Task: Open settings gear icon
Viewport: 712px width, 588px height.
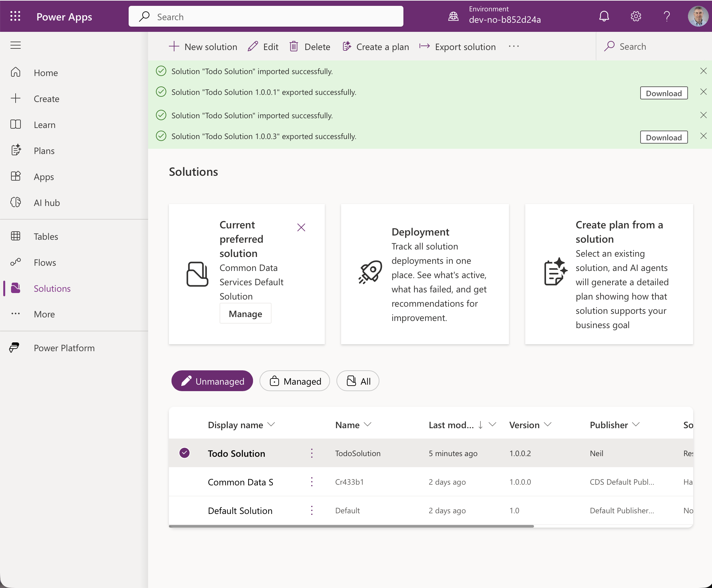Action: pos(636,16)
